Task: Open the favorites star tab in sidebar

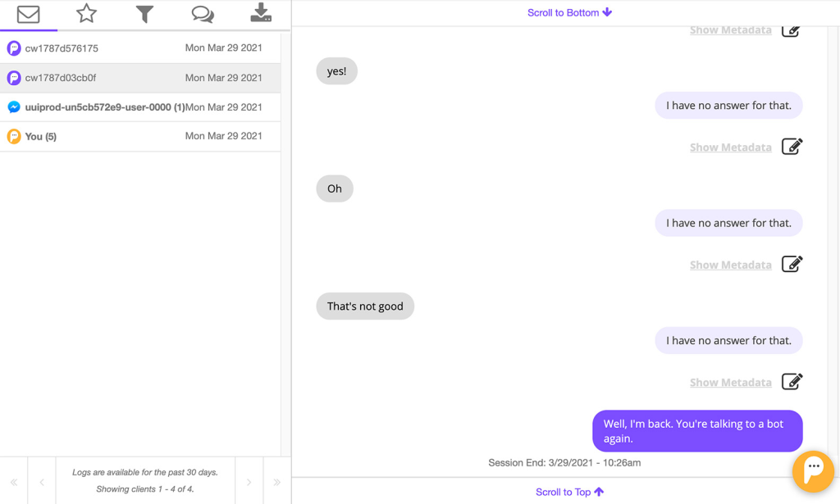Action: [x=86, y=14]
